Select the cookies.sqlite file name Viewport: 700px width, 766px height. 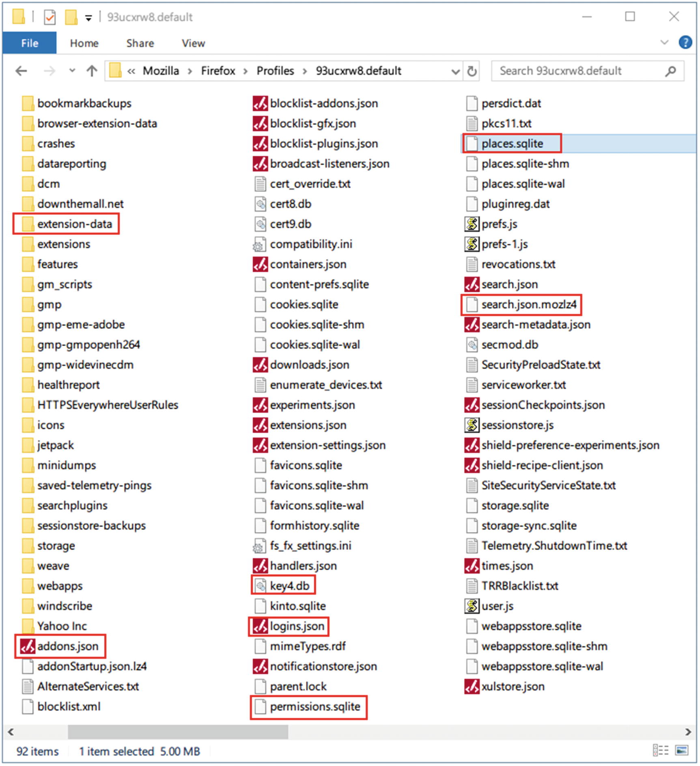coord(304,304)
